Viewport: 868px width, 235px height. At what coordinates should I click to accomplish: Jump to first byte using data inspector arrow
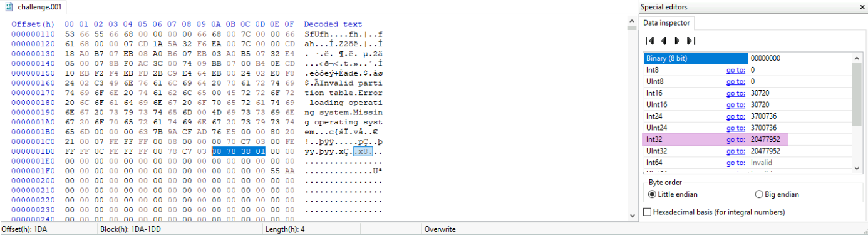pos(650,41)
